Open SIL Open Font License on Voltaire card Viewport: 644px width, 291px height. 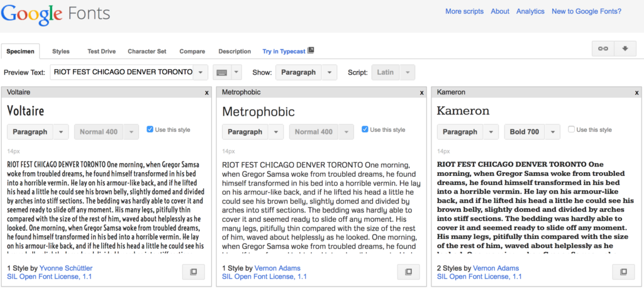(x=49, y=277)
